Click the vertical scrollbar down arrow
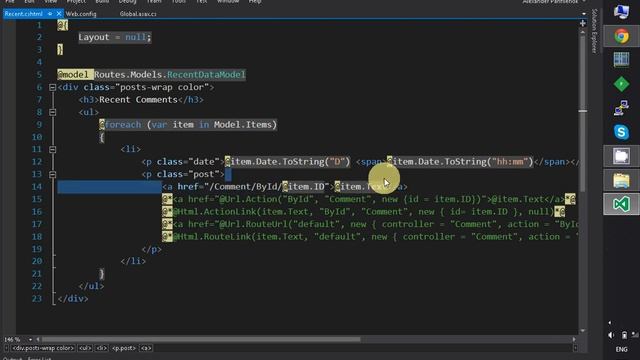640x360 pixels. (583, 331)
